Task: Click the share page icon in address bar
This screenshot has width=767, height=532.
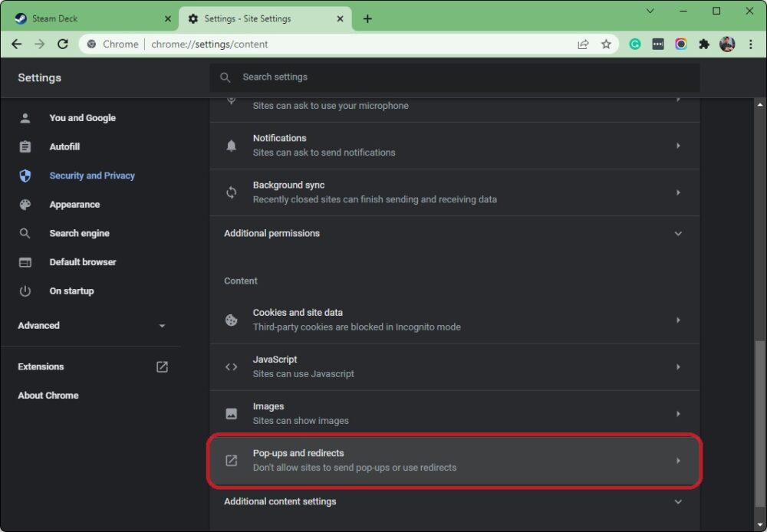Action: pos(584,44)
